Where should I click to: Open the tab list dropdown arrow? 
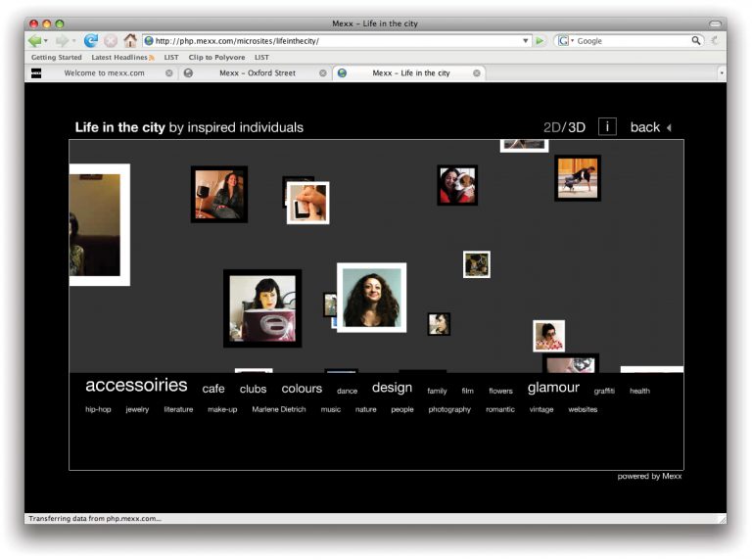(722, 72)
